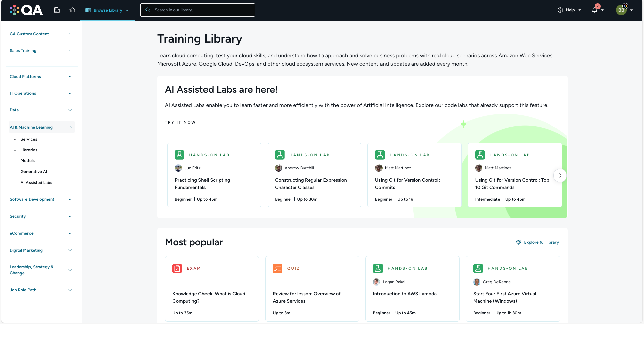644x350 pixels.
Task: Click Matt Martinez avatar on Git Commits card
Action: click(x=379, y=168)
